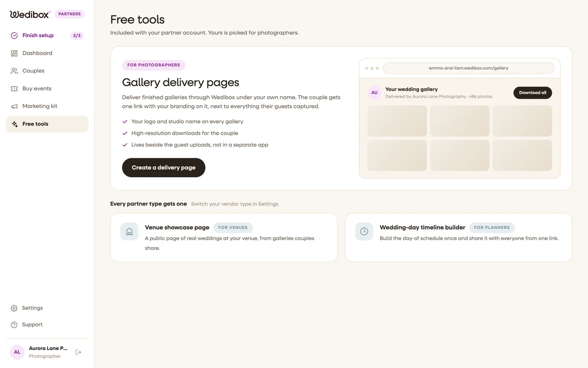
Task: Click the AU avatar in gallery preview
Action: [374, 93]
